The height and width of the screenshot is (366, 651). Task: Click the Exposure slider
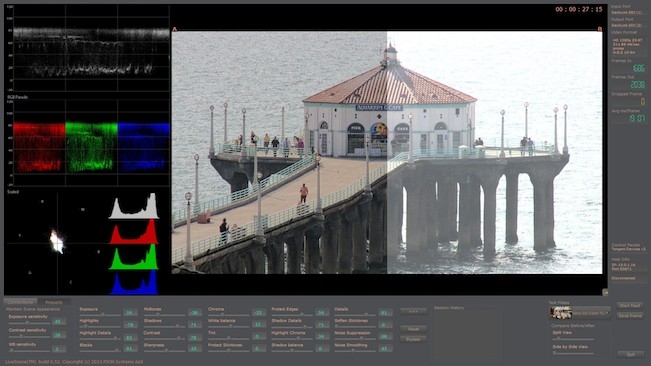click(x=100, y=315)
